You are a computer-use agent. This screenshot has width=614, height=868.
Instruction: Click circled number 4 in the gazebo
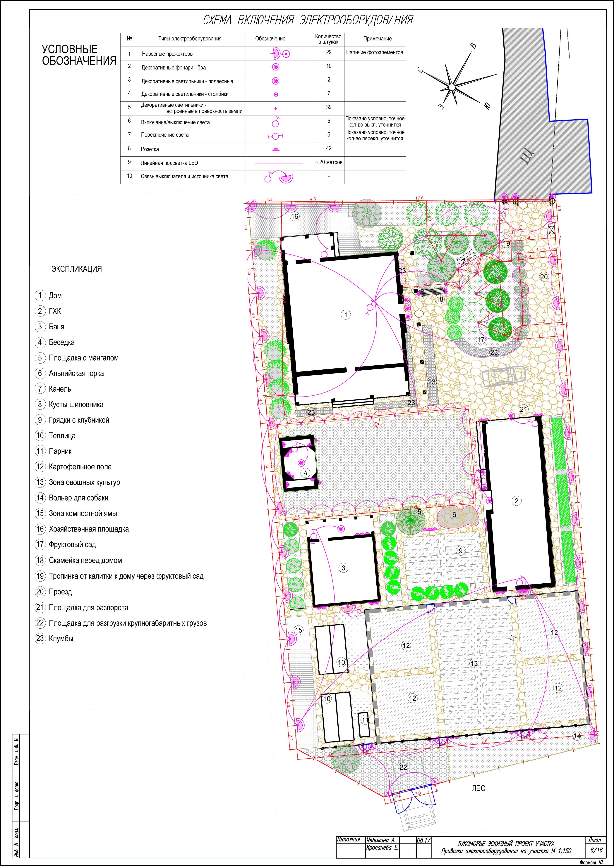306,473
